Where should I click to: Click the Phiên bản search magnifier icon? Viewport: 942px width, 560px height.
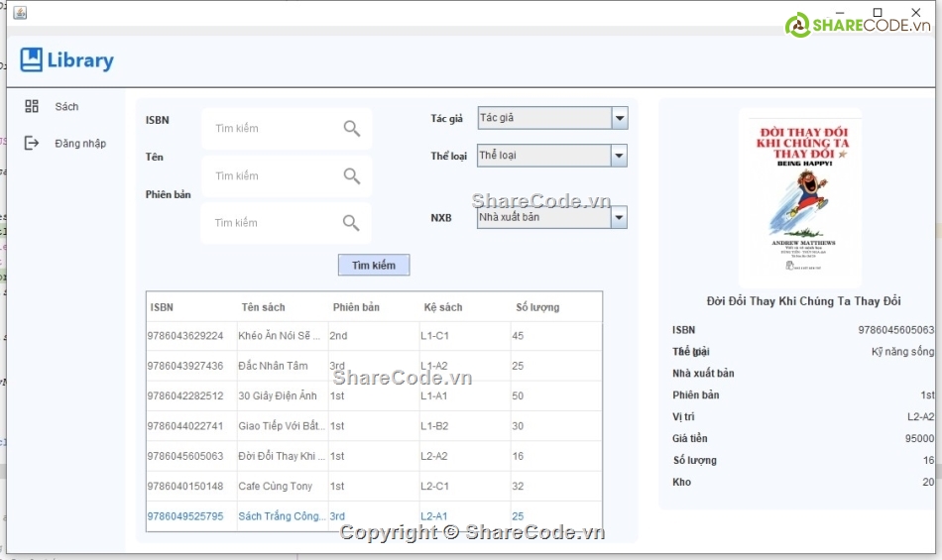pos(351,223)
